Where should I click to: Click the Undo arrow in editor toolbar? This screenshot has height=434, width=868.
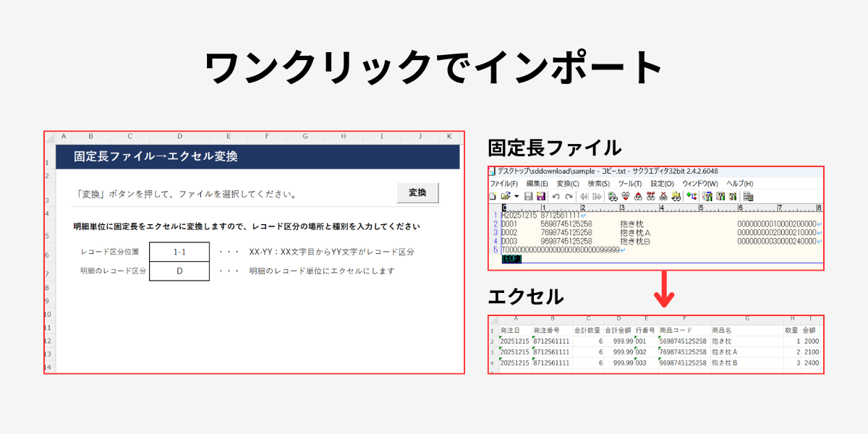(x=556, y=196)
